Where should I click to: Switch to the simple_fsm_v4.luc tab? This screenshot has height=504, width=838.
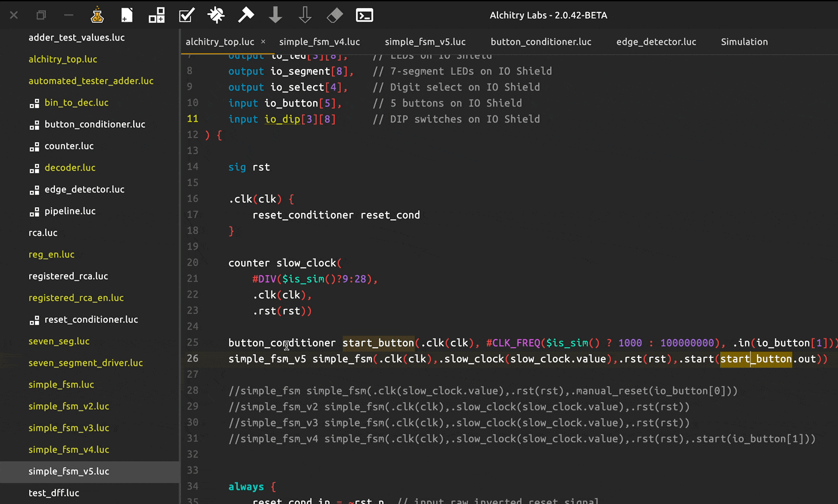tap(319, 42)
